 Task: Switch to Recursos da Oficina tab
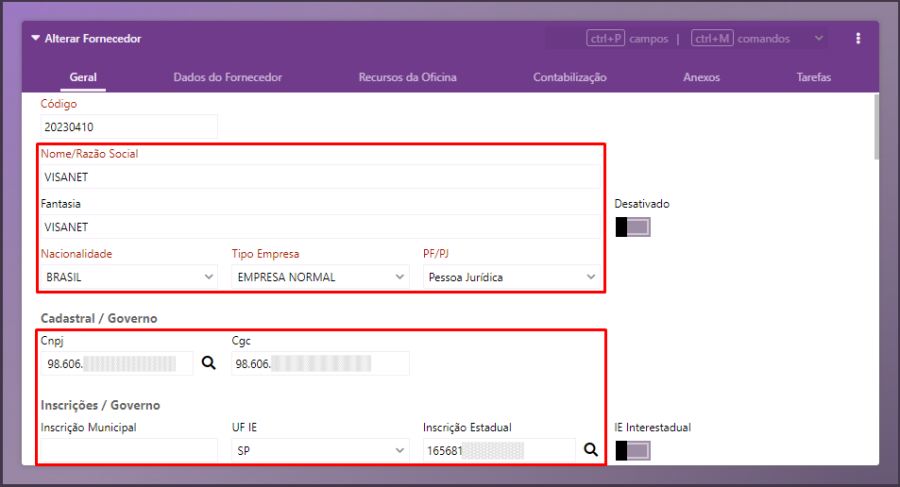pyautogui.click(x=408, y=77)
